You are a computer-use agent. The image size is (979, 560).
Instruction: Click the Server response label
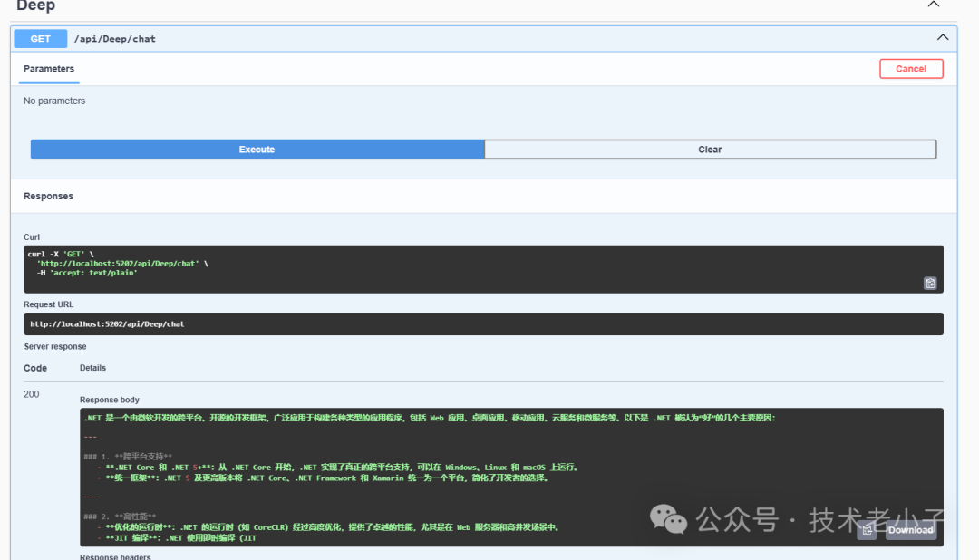(55, 346)
